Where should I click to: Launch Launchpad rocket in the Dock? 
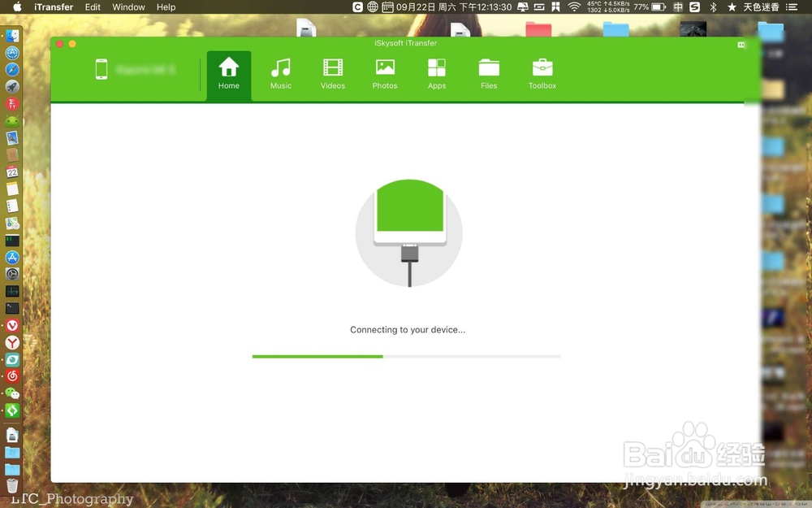click(x=12, y=87)
